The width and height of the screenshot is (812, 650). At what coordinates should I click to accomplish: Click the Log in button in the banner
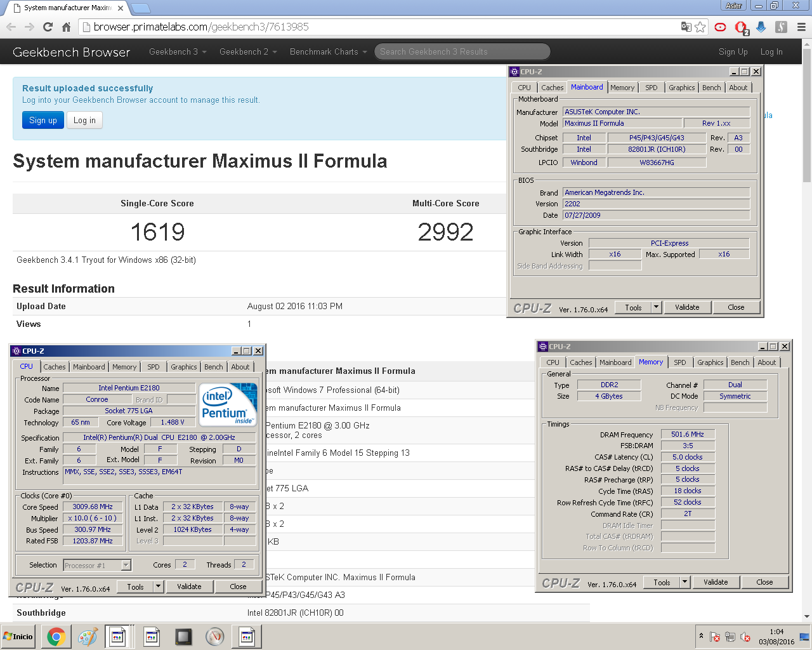click(x=84, y=120)
